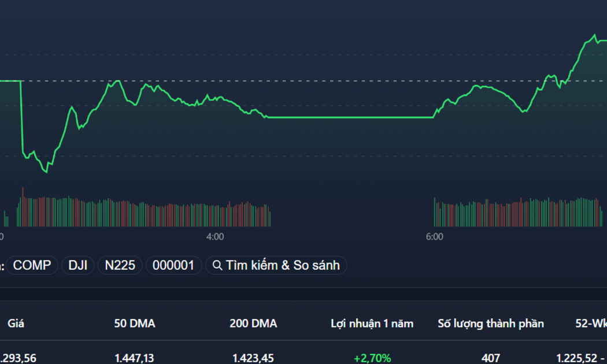This screenshot has height=364, width=607.
Task: Click the 4:00 time axis label
Action: 215,237
